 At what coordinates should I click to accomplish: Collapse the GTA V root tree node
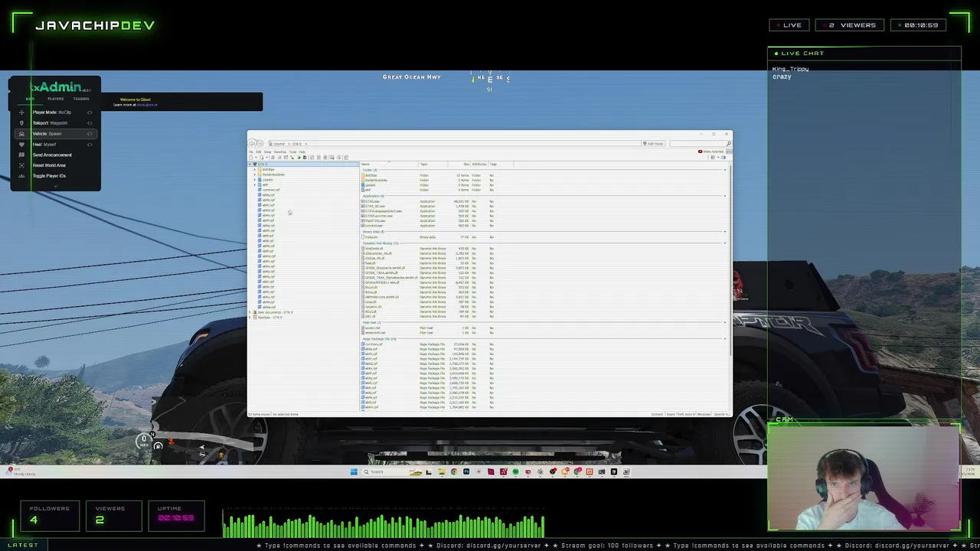(250, 164)
